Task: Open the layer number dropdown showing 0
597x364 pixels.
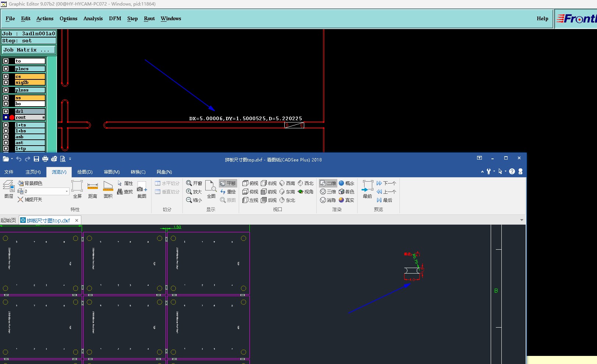Action: pyautogui.click(x=67, y=191)
